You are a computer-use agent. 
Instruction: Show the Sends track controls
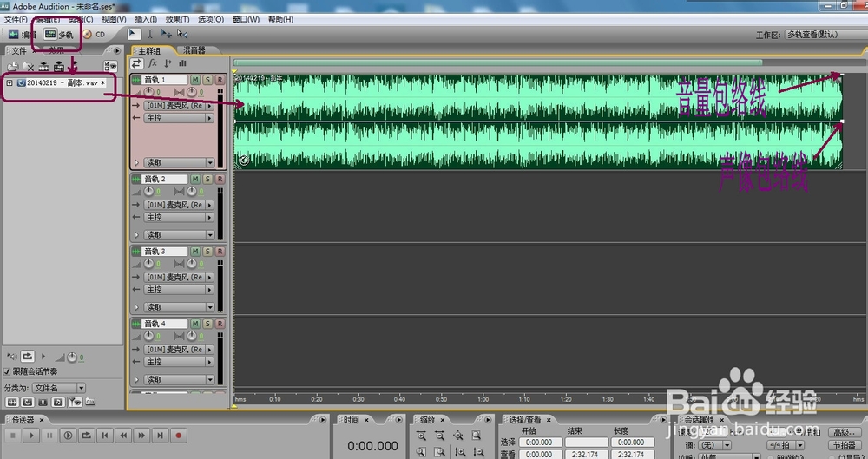pos(168,63)
